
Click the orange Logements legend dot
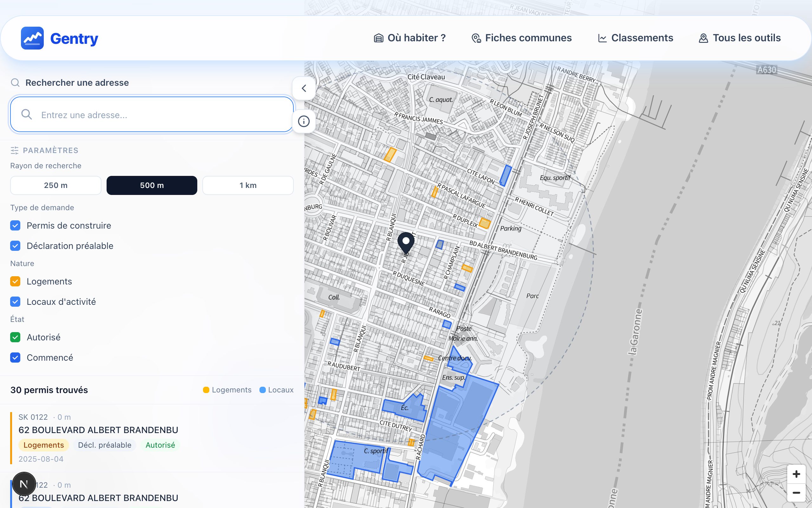pos(206,390)
